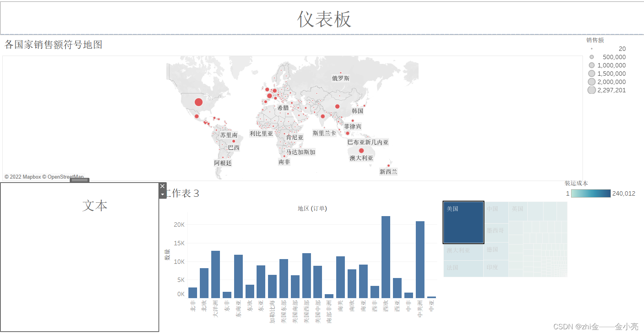Select the 北欧 bar in the chart

coord(204,283)
